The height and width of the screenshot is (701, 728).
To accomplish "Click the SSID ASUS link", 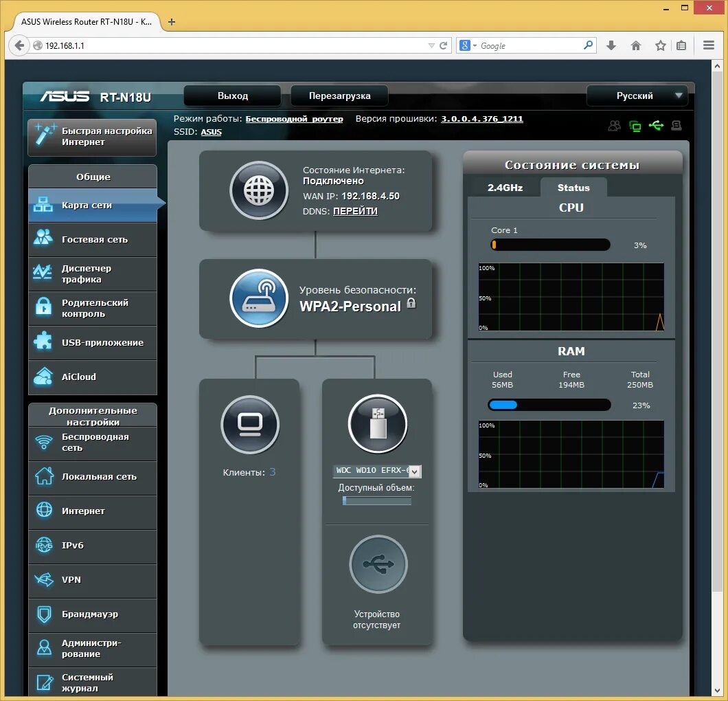I will pyautogui.click(x=212, y=132).
